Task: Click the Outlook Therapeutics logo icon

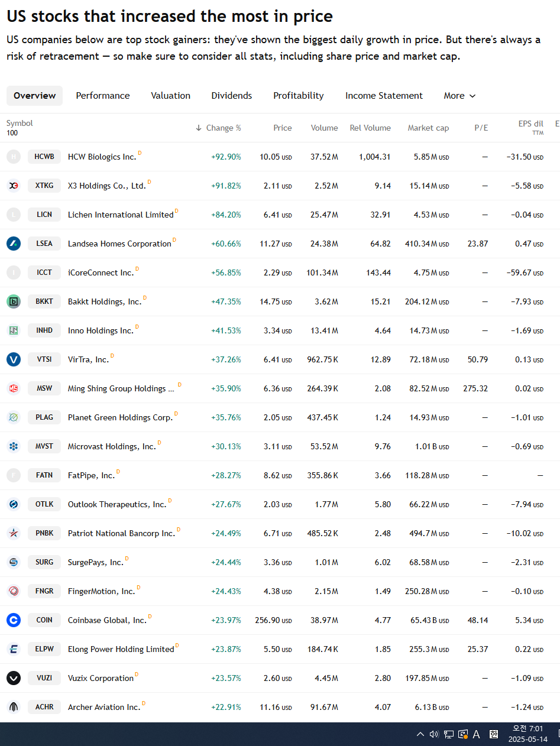Action: point(14,504)
